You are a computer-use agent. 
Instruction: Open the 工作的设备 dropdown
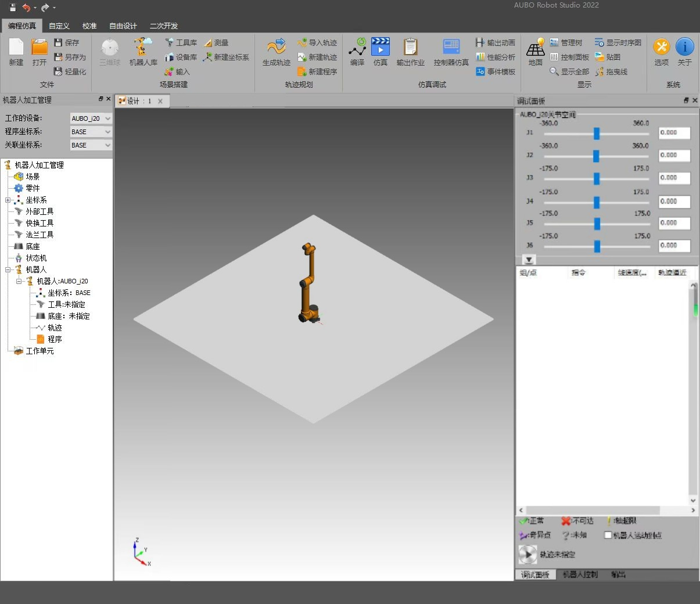(x=91, y=118)
